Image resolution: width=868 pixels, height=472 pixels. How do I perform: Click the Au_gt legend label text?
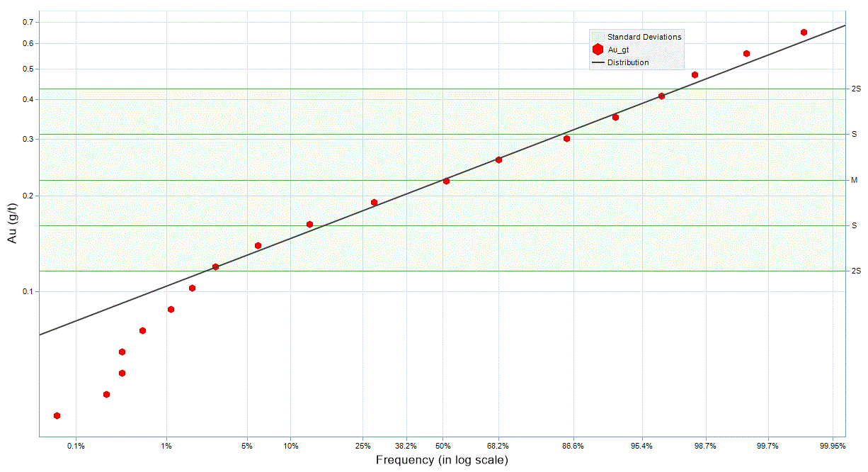pos(618,50)
